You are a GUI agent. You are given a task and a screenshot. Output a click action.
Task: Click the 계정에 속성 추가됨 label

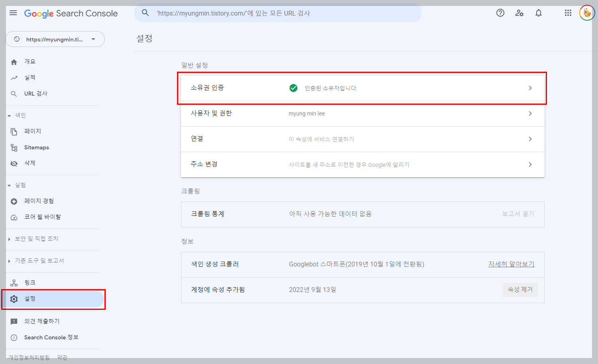pyautogui.click(x=218, y=290)
